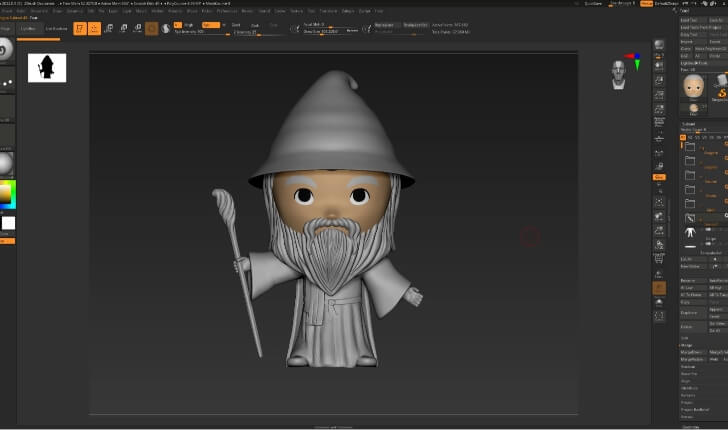
Task: Click the BPR render sphere icon
Action: pyautogui.click(x=659, y=45)
